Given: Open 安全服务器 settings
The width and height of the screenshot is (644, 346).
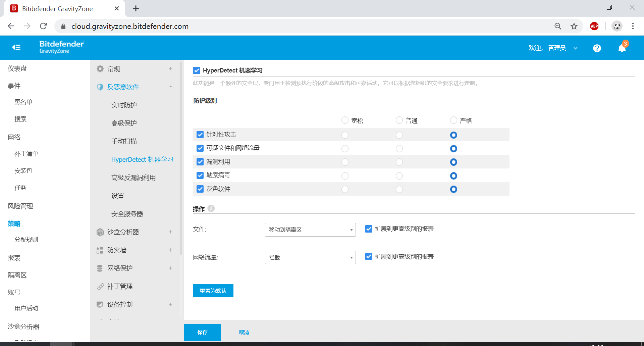Looking at the screenshot, I should pos(127,214).
